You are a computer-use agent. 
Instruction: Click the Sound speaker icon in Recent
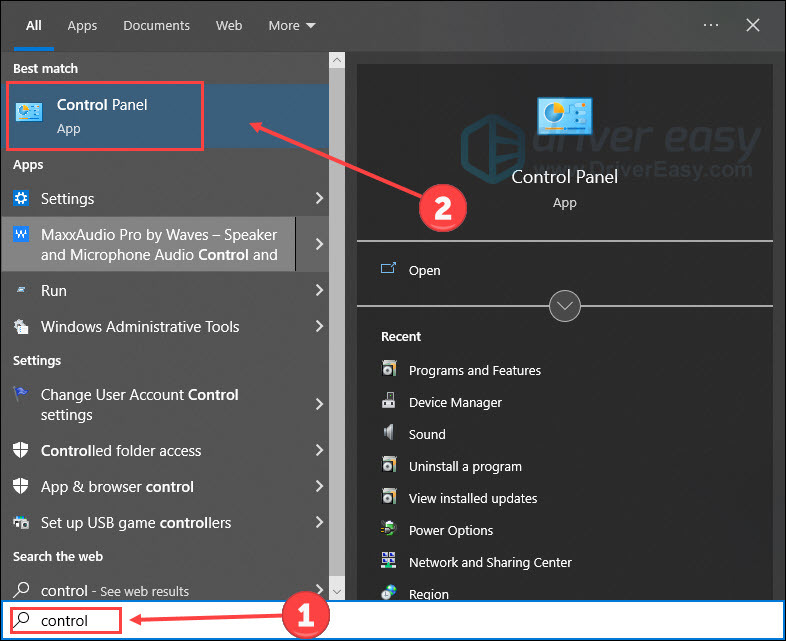coord(389,434)
